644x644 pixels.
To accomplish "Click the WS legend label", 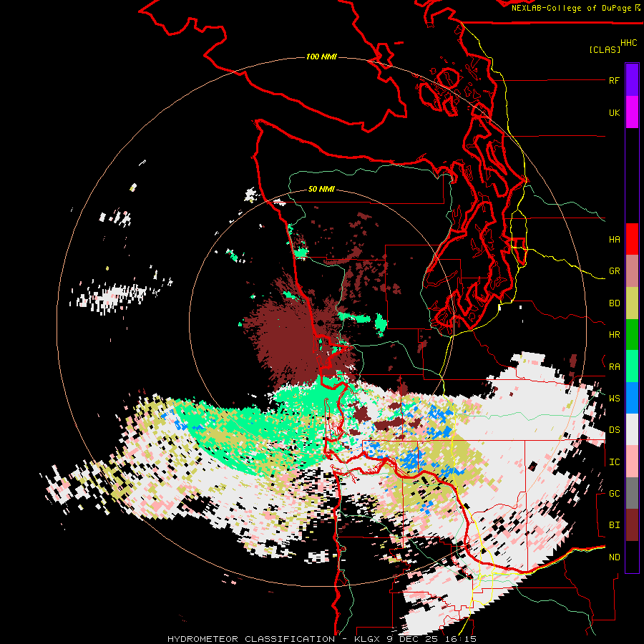I will [614, 398].
